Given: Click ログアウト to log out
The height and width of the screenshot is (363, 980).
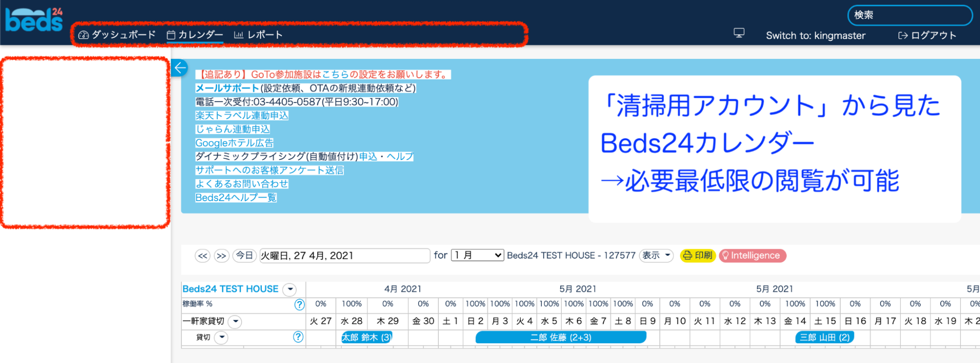Looking at the screenshot, I should pyautogui.click(x=927, y=35).
